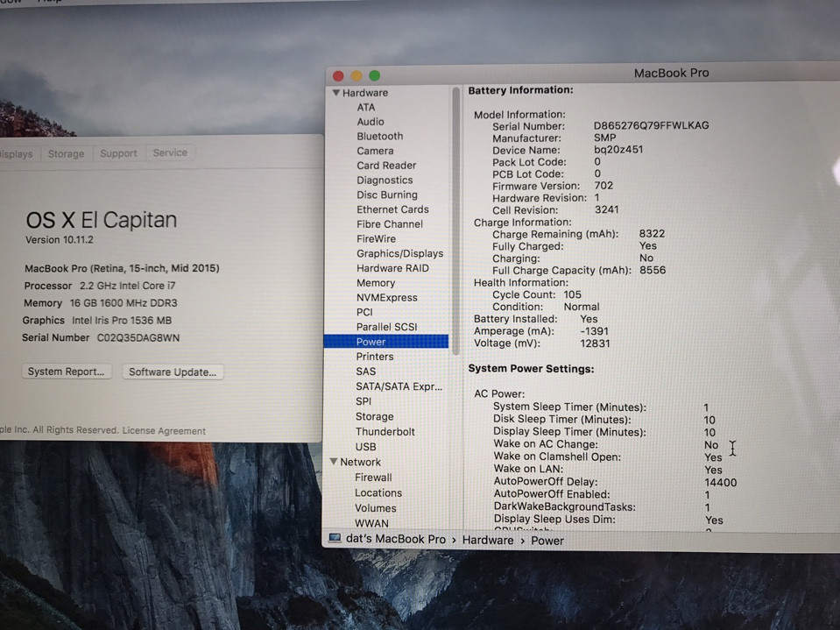Image resolution: width=840 pixels, height=630 pixels.
Task: Click the AutoPowerOff Delay value 14400
Action: coord(721,482)
